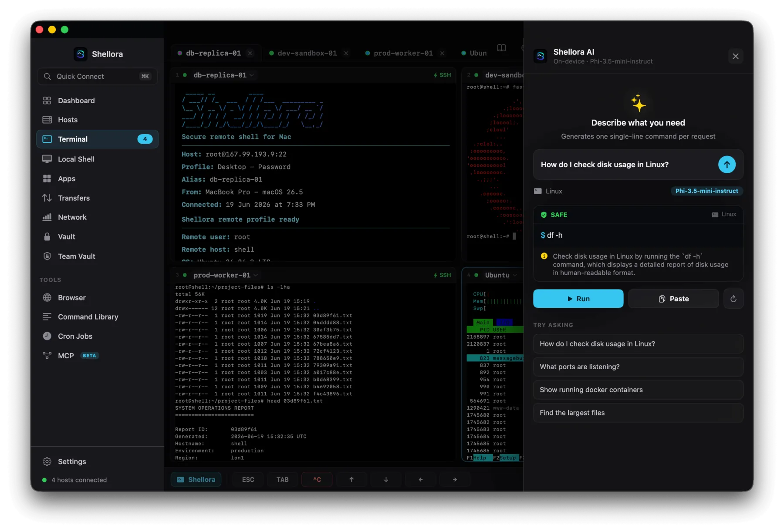Open the MCP beta tool
784x532 pixels.
click(x=97, y=356)
